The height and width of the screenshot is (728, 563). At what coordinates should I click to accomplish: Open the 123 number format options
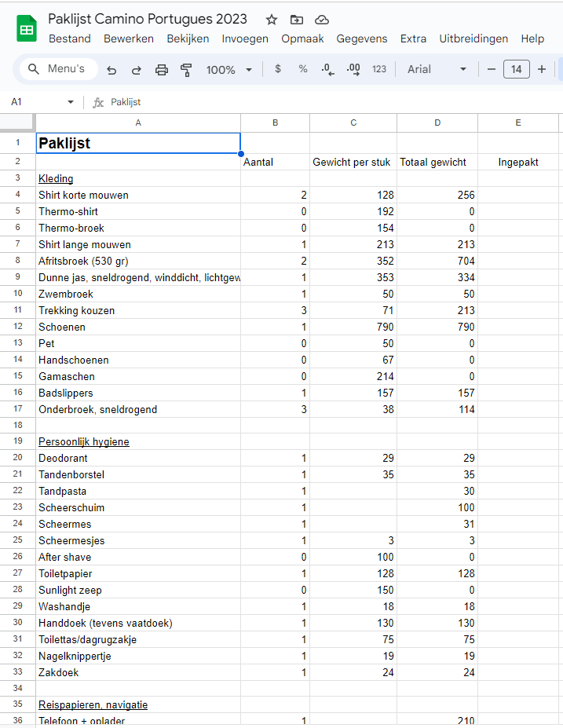(379, 69)
